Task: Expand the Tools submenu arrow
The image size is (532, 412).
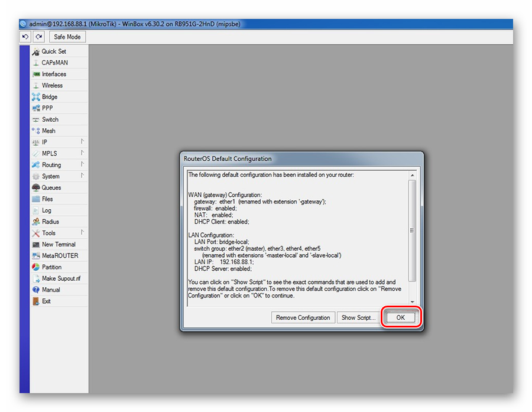Action: click(82, 232)
